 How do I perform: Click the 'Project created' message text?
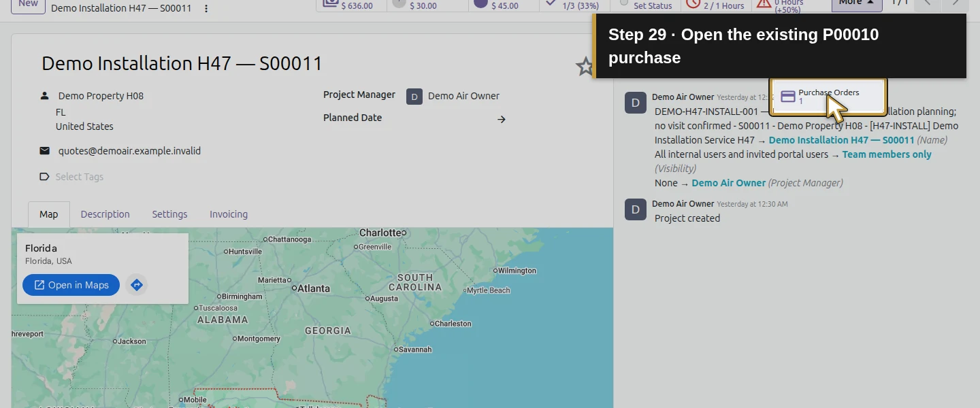click(x=687, y=218)
